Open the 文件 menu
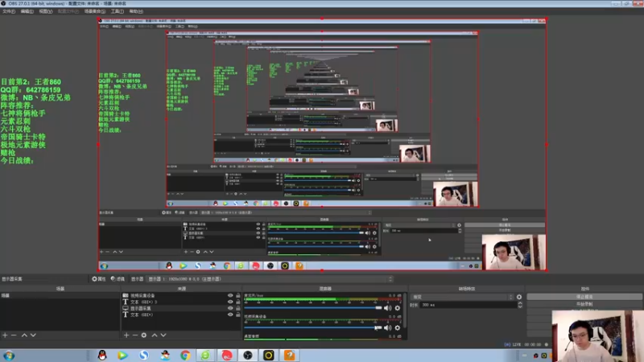 point(9,11)
